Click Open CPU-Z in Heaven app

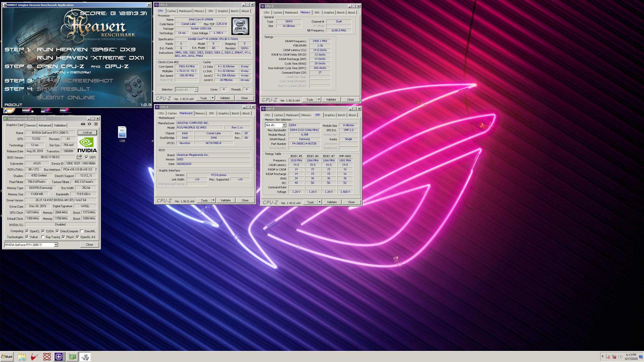tap(60, 66)
